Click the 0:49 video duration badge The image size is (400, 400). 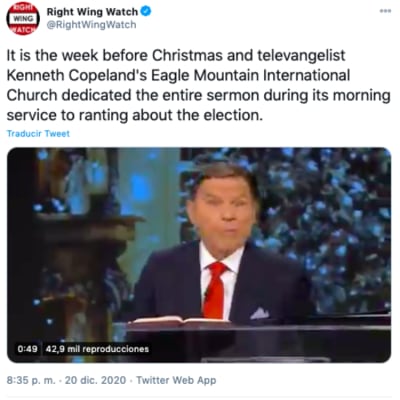27,349
